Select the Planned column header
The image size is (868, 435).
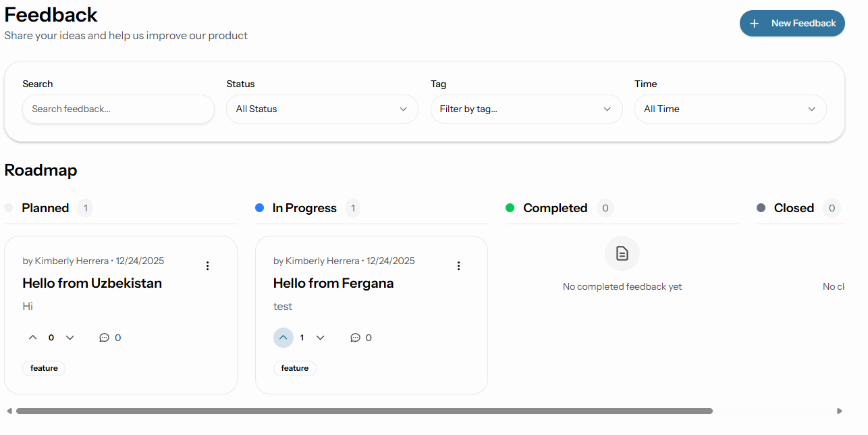(45, 207)
